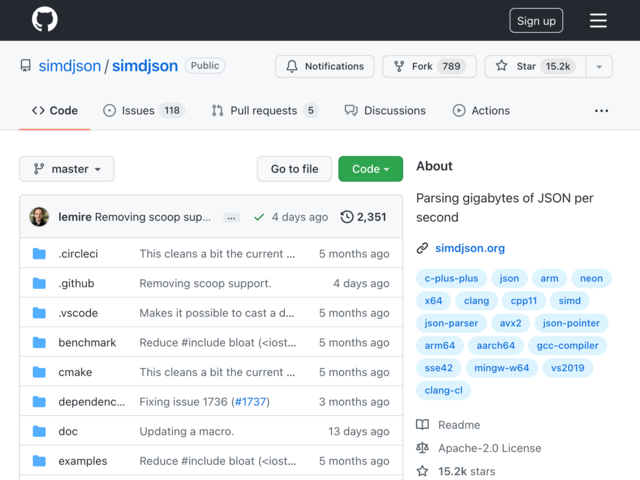Screen dimensions: 640x480
Task: View the commit status check mark
Action: (x=259, y=217)
